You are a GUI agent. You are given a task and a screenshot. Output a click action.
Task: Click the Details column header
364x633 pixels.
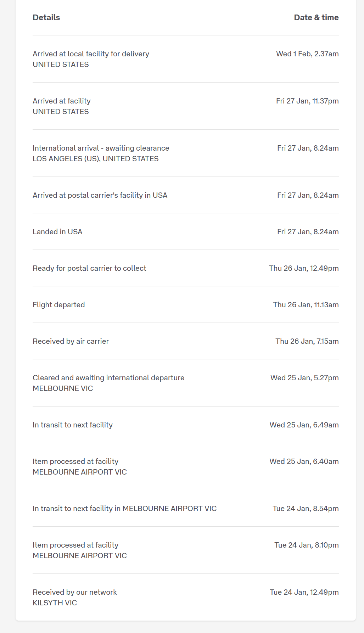46,17
